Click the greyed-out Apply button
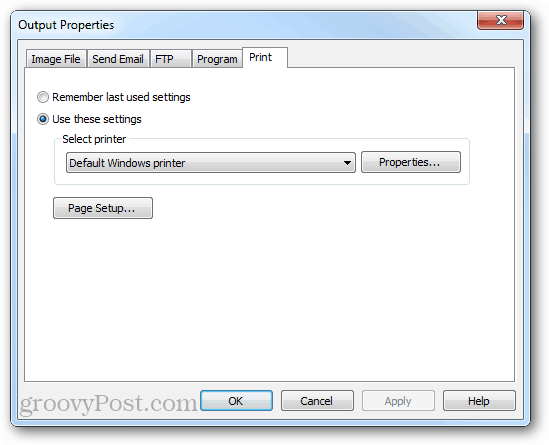 click(x=398, y=401)
